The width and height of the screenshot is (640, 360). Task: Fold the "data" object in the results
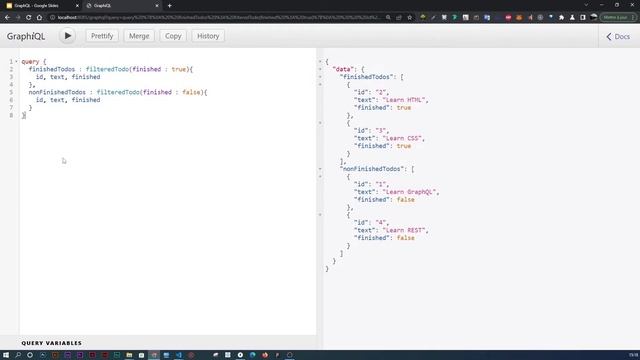(x=320, y=69)
